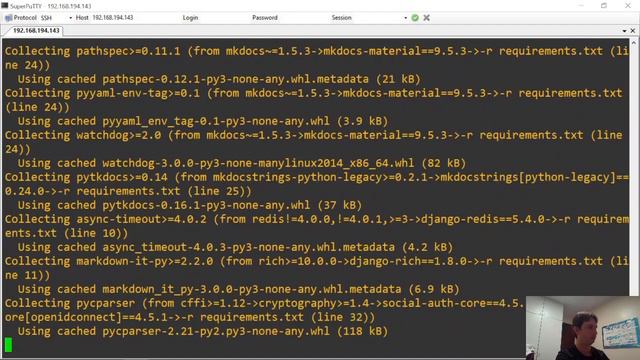Click the line 'Collecting pathspec>=0.11.1'

point(93,51)
